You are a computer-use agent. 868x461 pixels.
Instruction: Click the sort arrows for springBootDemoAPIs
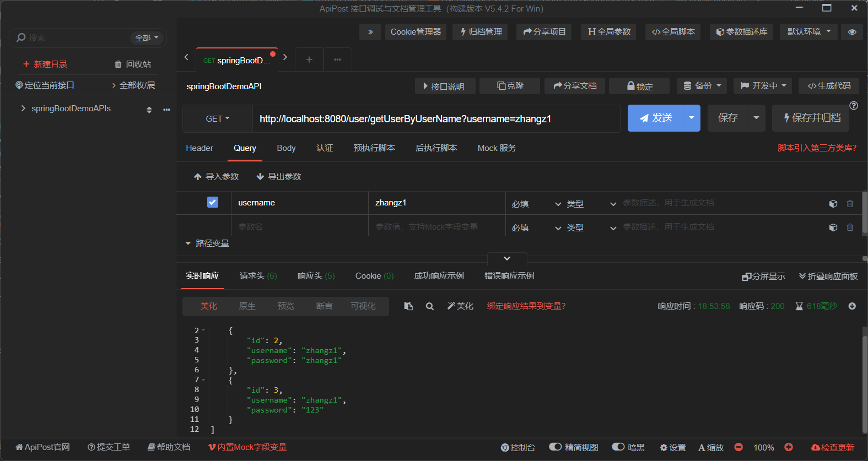(x=149, y=110)
